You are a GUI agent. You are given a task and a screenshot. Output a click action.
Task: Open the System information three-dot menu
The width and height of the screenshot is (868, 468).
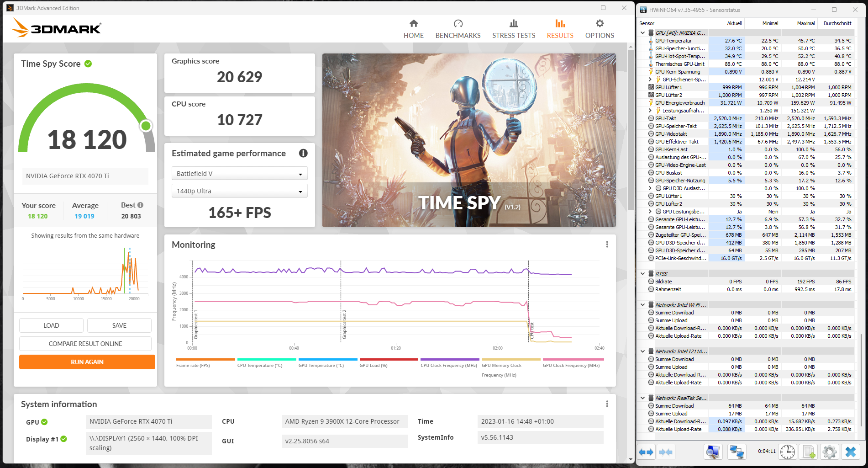607,404
